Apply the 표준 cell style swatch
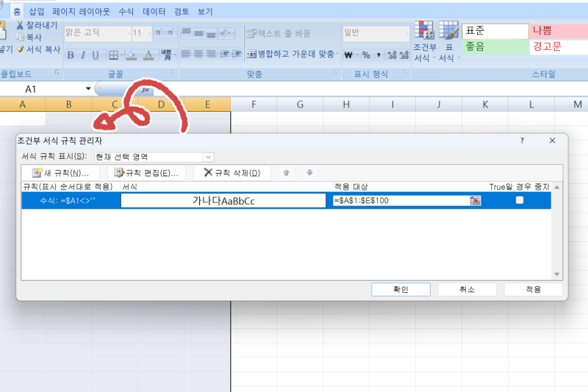Image resolution: width=588 pixels, height=392 pixels. [495, 31]
